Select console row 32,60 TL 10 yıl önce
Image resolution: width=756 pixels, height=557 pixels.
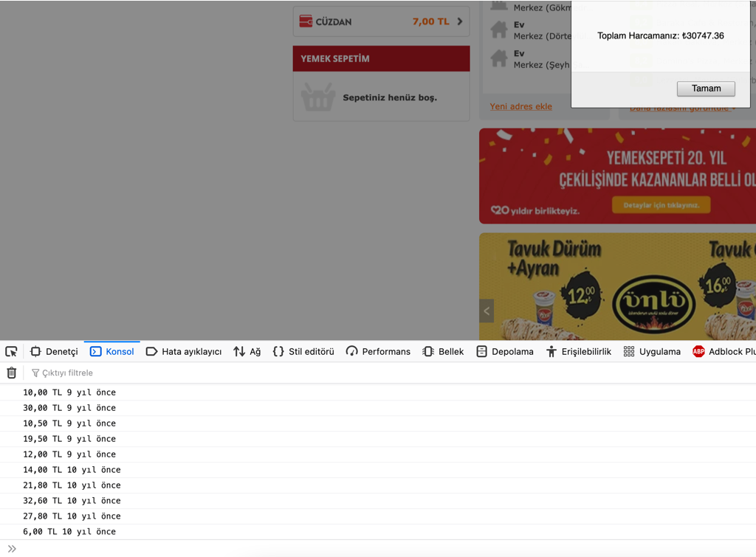(x=378, y=501)
